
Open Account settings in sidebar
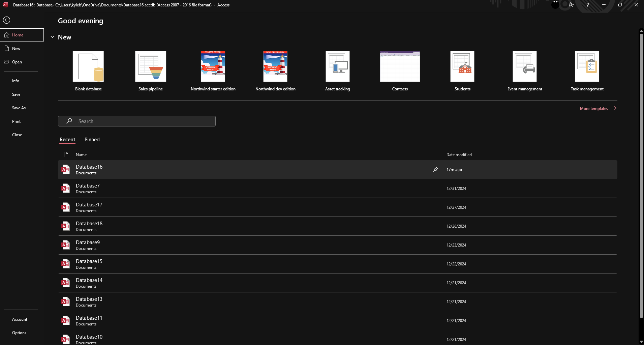point(20,319)
